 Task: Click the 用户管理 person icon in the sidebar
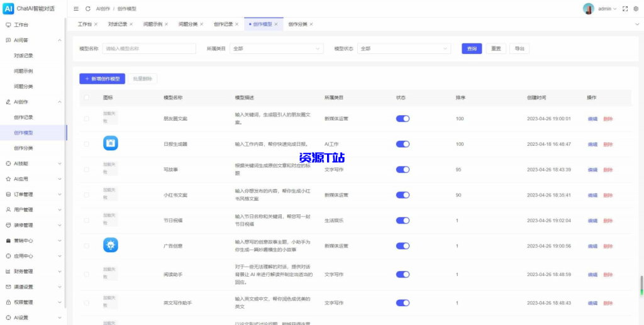pyautogui.click(x=8, y=210)
